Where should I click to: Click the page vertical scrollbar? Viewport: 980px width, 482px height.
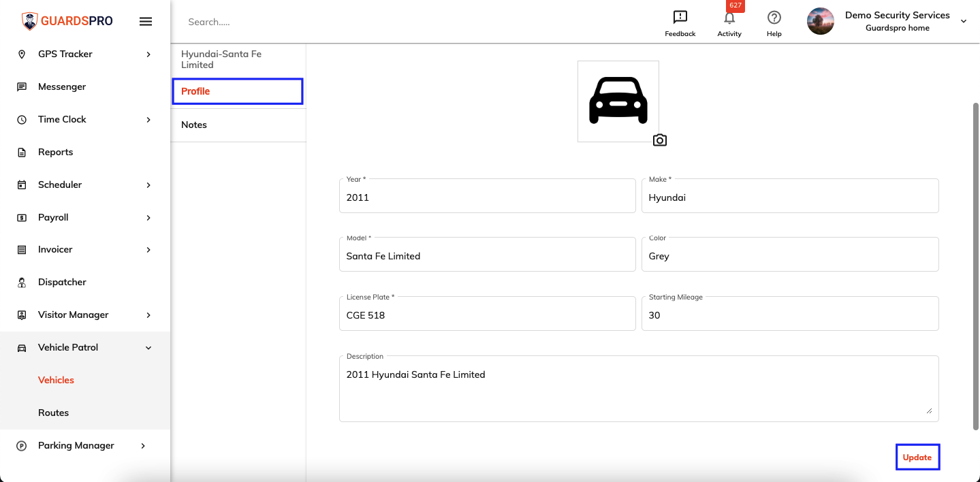pyautogui.click(x=976, y=266)
